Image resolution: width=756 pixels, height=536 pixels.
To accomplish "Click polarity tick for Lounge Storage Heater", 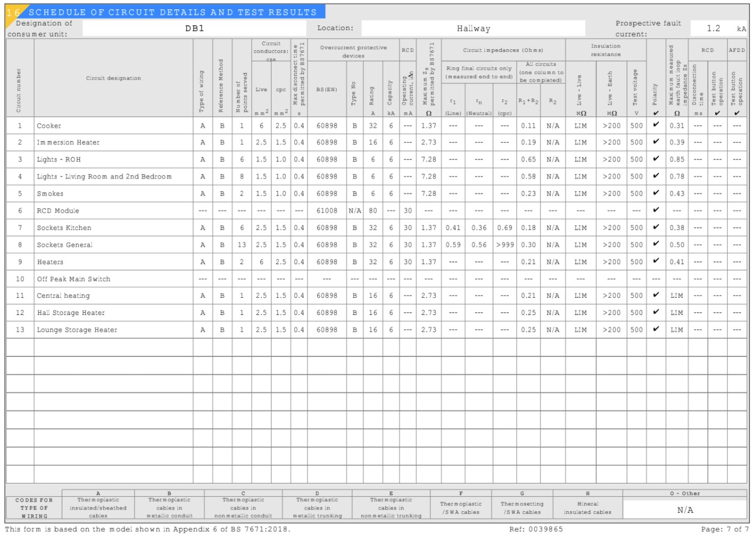I will [x=655, y=329].
